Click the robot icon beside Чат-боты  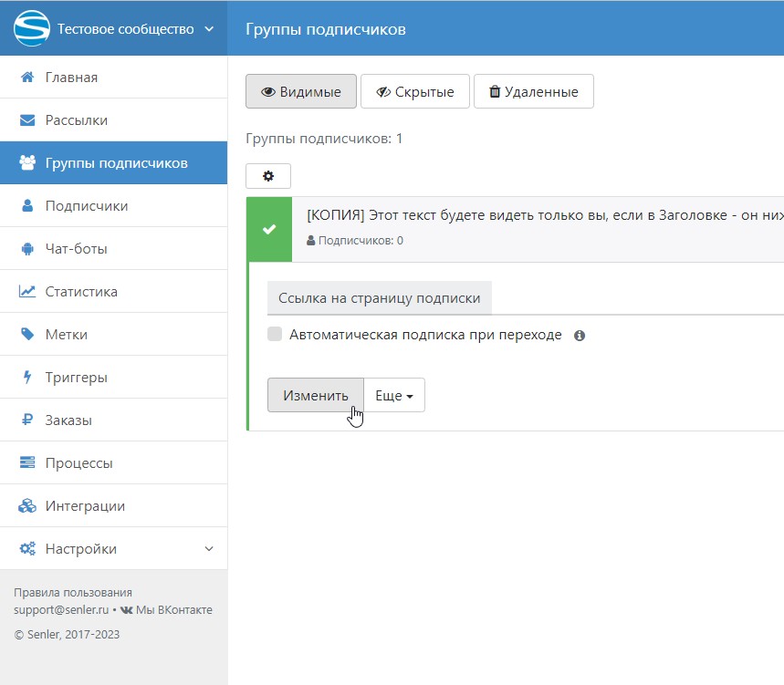pos(27,249)
